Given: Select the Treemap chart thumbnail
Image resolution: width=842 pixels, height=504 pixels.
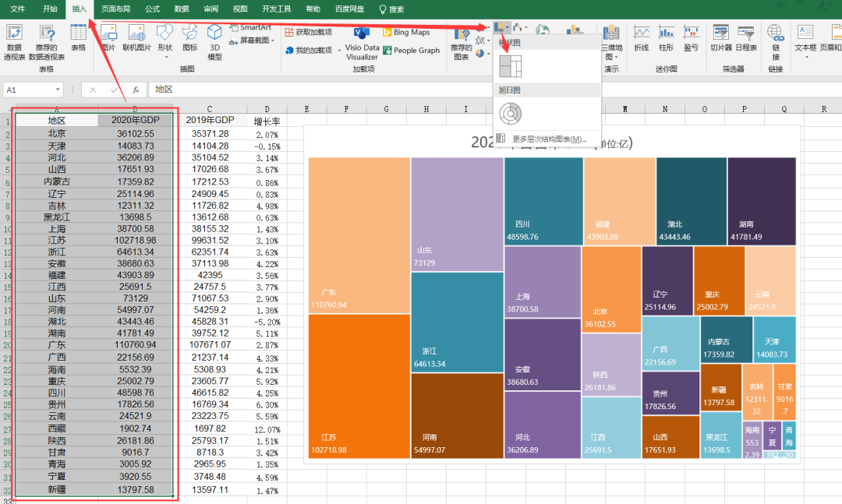Looking at the screenshot, I should point(511,65).
